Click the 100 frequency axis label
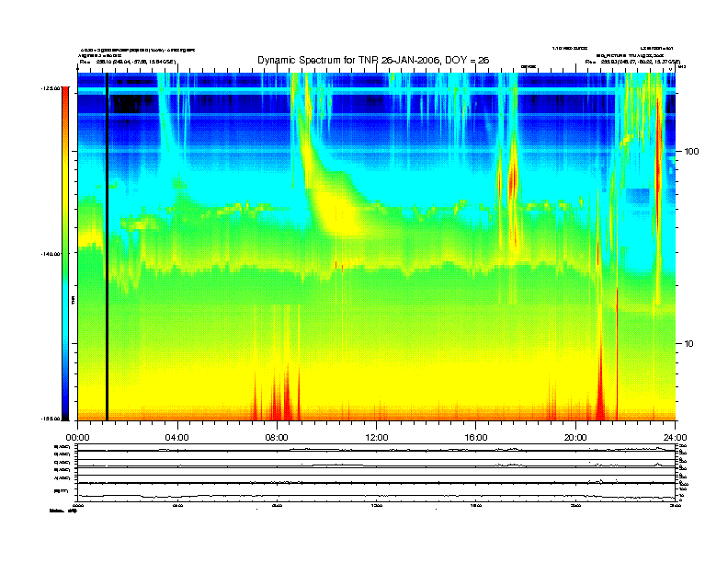This screenshot has width=728, height=563. [x=691, y=152]
